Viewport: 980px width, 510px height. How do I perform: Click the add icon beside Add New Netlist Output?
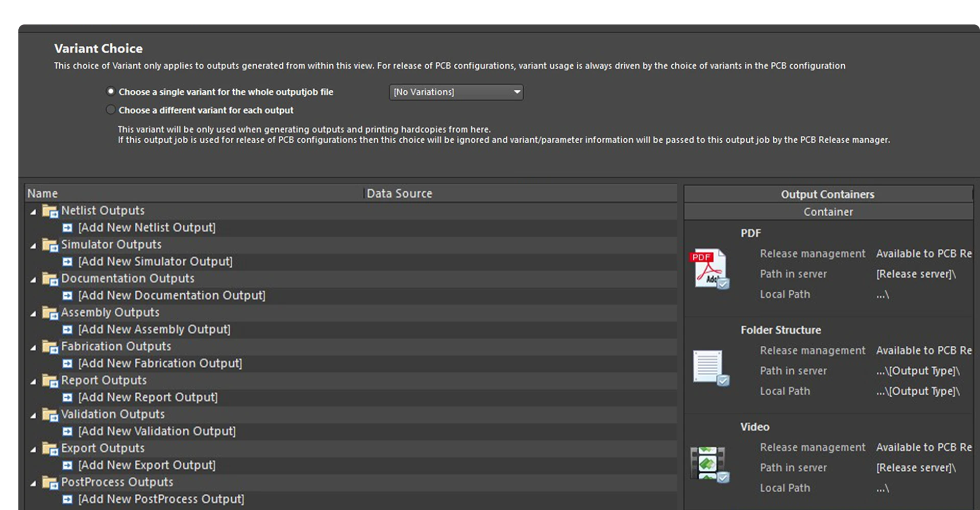67,228
